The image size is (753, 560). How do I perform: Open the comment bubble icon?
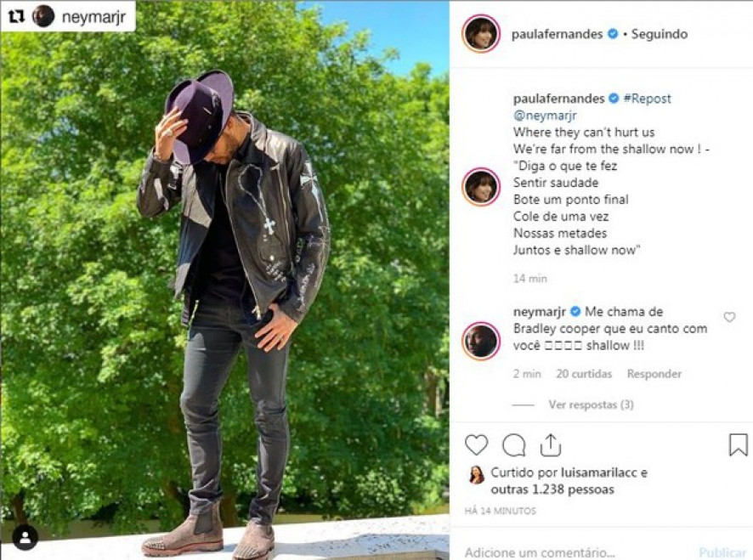pos(514,445)
